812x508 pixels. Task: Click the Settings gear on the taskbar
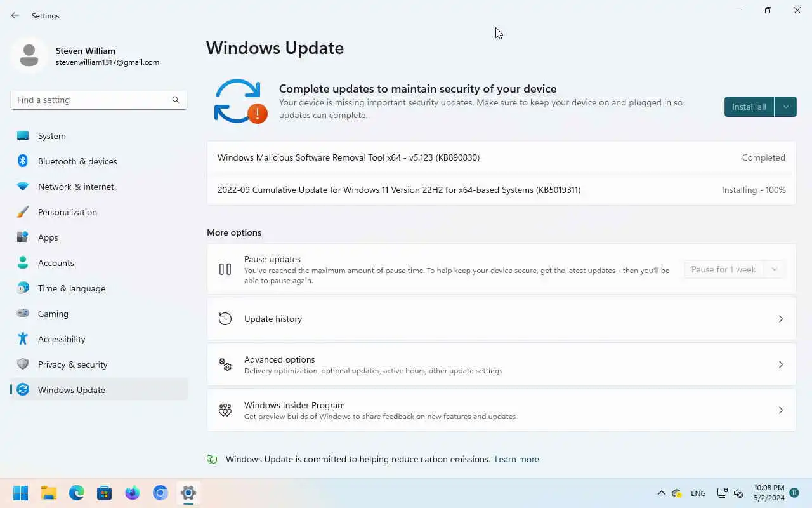pyautogui.click(x=188, y=493)
